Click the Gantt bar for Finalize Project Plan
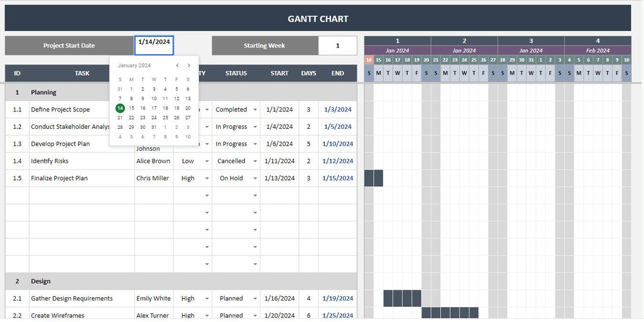 tap(374, 179)
